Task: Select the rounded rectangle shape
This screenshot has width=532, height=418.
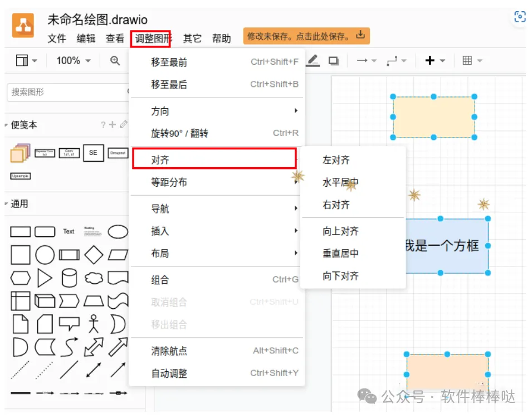Action: click(45, 232)
